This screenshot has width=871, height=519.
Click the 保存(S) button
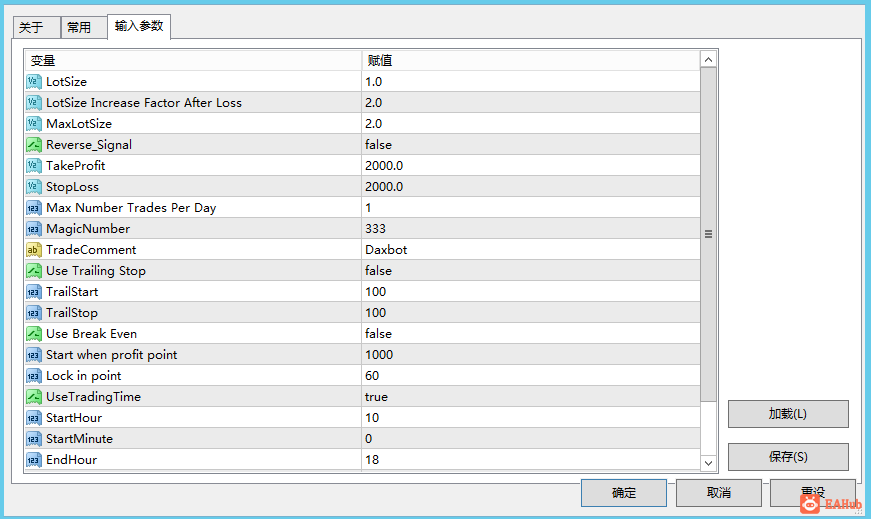point(788,457)
